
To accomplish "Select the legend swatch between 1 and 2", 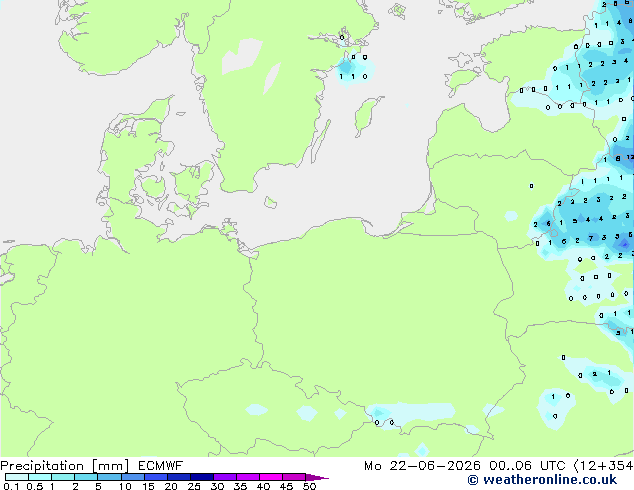I will click(x=63, y=477).
